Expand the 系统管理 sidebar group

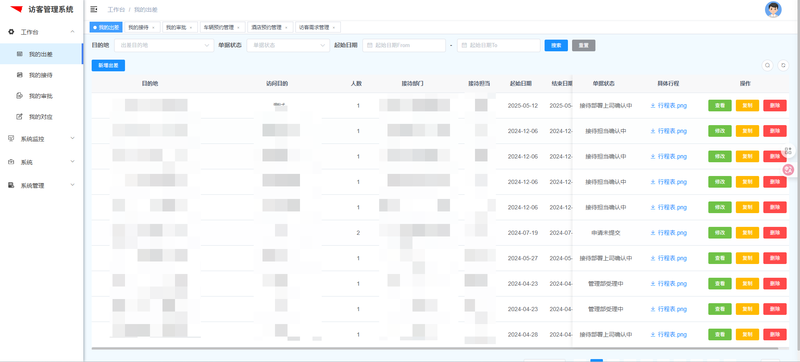[x=42, y=185]
